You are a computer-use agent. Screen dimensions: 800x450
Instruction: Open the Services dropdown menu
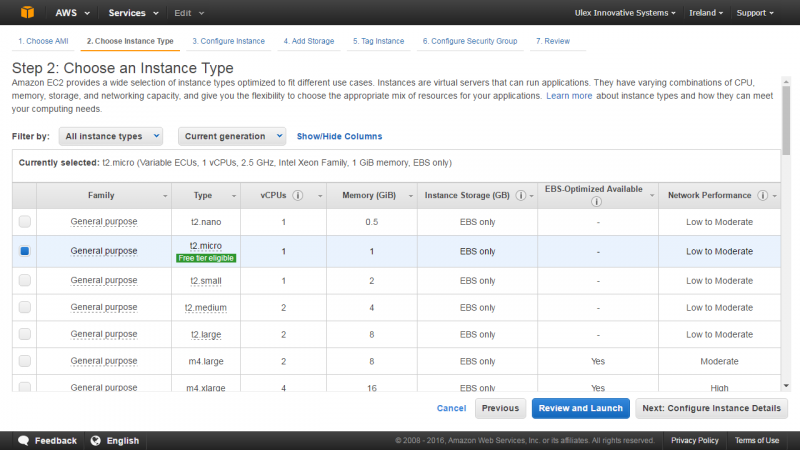(x=133, y=13)
